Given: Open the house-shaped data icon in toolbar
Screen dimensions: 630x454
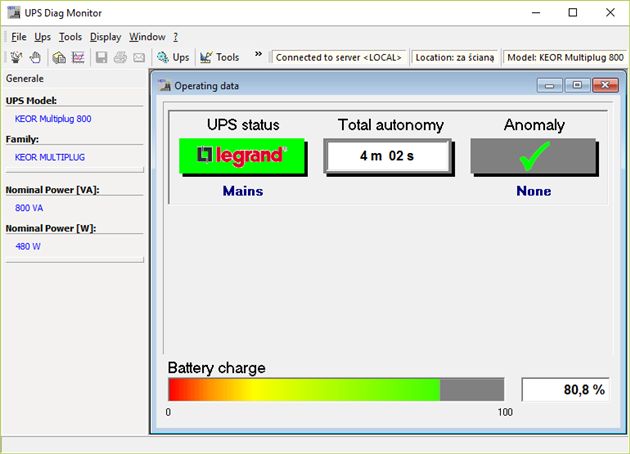Looking at the screenshot, I should (x=59, y=57).
